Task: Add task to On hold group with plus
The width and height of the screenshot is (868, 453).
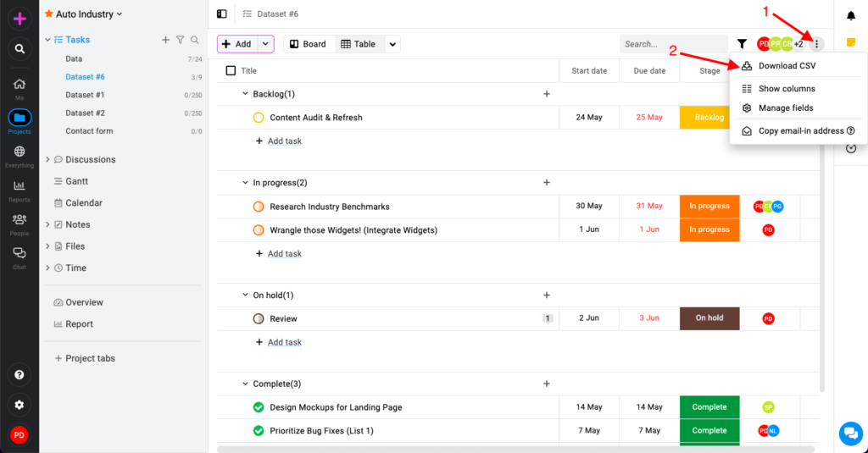Action: pyautogui.click(x=547, y=296)
